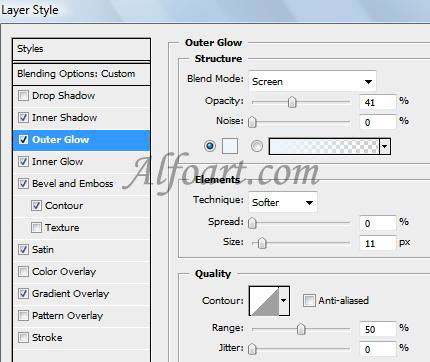
Task: Click the Contour curve thumbnail in Quality
Action: tap(264, 301)
